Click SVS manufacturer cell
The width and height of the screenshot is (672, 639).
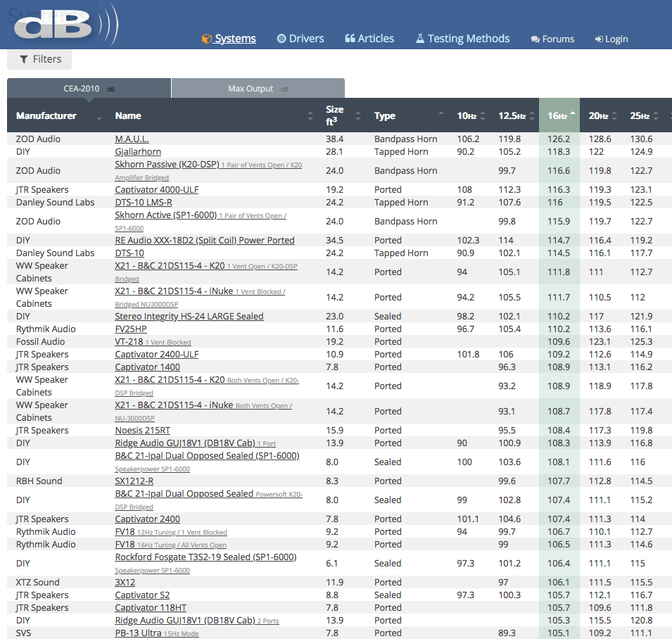point(23,633)
